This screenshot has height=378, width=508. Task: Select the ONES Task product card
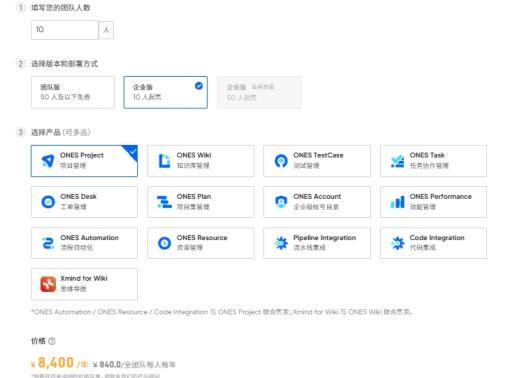[433, 161]
